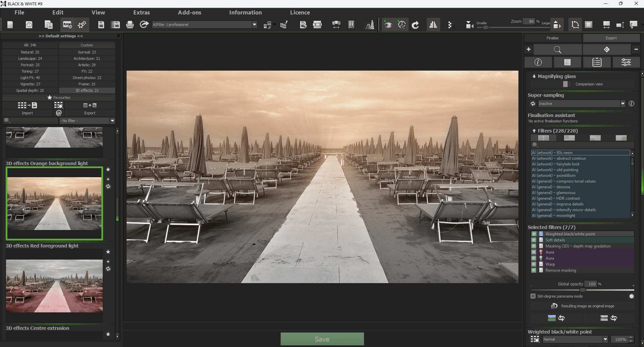Viewport: 644px width, 347px height.
Task: Enable 360-degree panorama mode checkbox
Action: coord(533,296)
